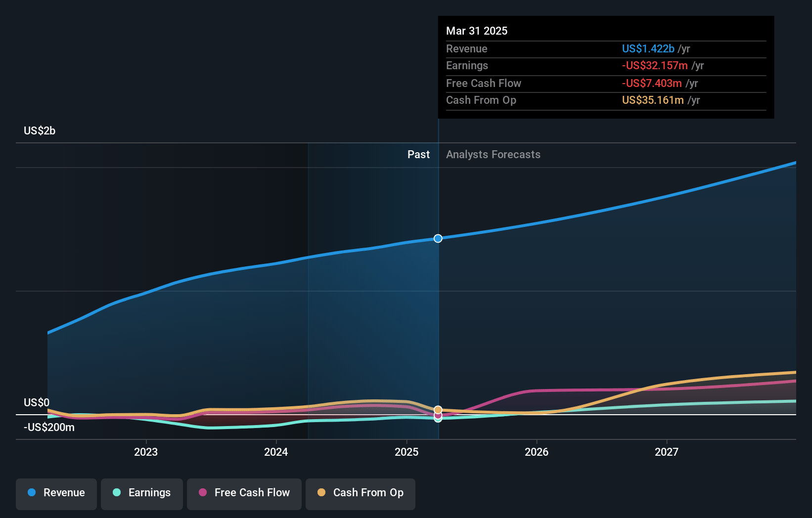Click the Analysts Forecasts label

pyautogui.click(x=493, y=154)
